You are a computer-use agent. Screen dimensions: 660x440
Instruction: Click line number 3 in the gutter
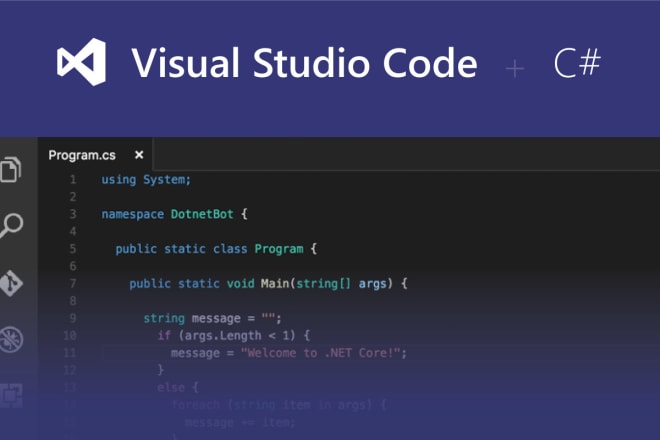pyautogui.click(x=73, y=214)
